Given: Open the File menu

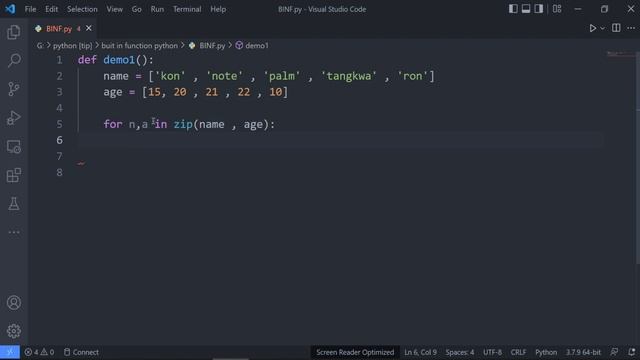Looking at the screenshot, I should [30, 9].
